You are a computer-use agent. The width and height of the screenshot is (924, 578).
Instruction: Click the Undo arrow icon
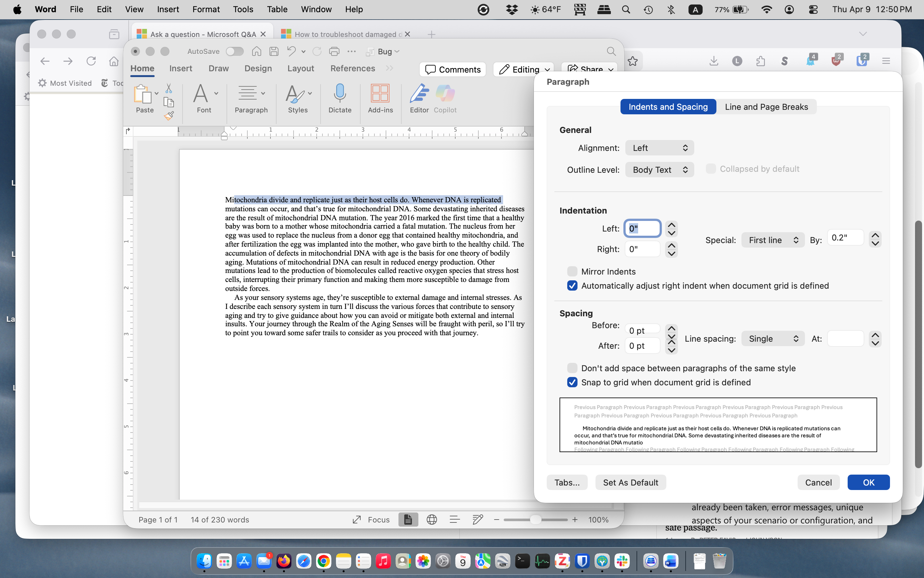291,51
